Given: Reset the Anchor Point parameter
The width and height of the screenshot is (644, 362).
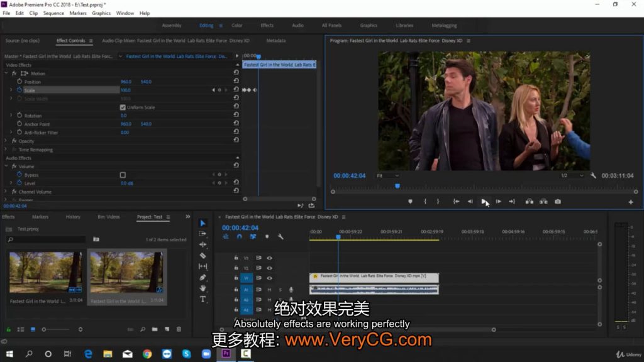Looking at the screenshot, I should coord(236,123).
